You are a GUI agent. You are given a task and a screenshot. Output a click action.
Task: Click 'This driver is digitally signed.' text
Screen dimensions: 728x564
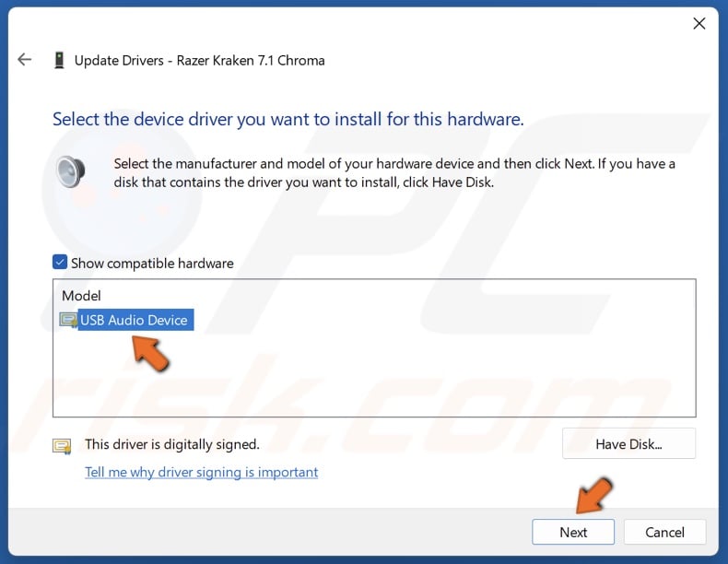click(x=172, y=445)
